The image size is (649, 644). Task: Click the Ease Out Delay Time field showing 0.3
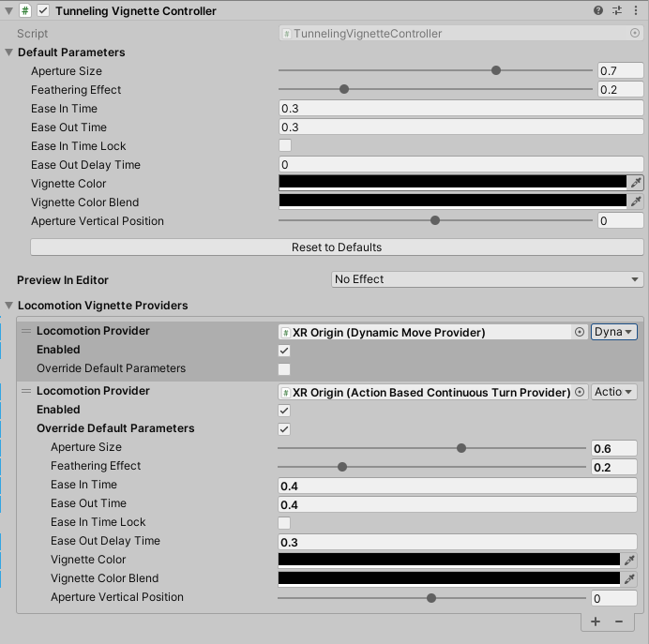click(458, 542)
